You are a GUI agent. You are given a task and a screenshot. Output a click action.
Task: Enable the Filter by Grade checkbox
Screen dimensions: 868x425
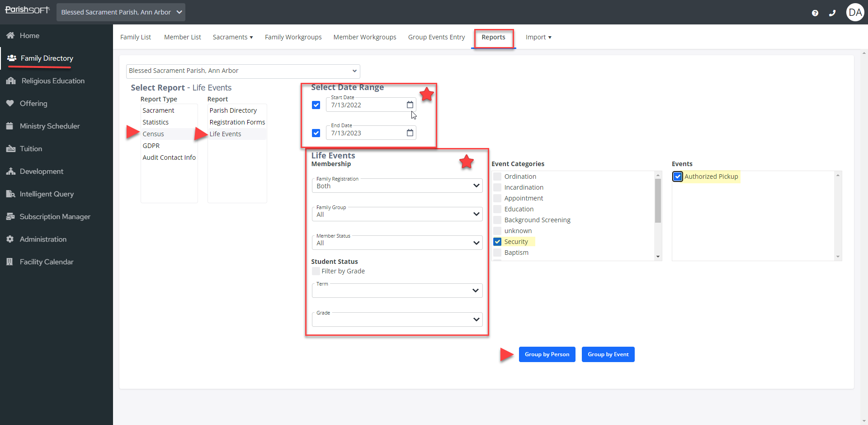[316, 271]
